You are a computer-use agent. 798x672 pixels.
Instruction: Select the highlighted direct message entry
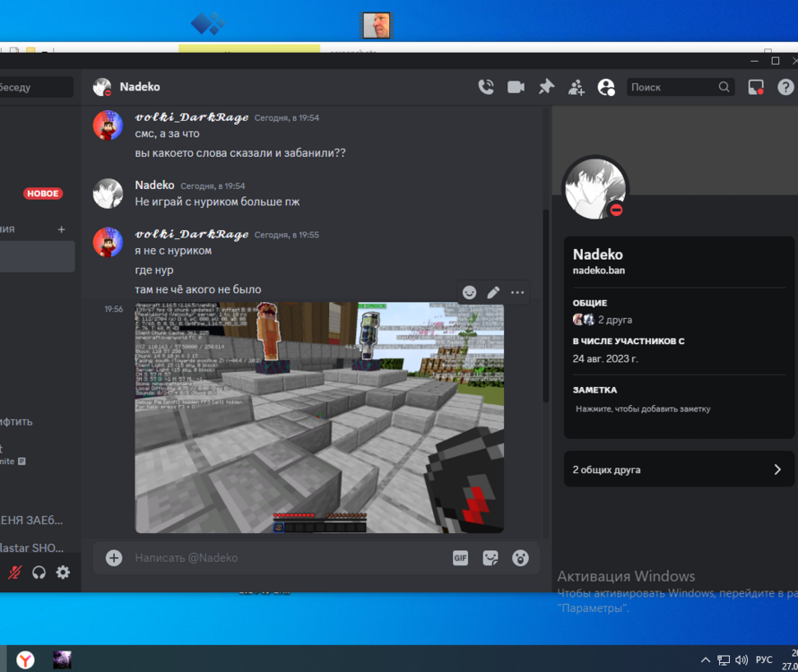click(x=37, y=256)
